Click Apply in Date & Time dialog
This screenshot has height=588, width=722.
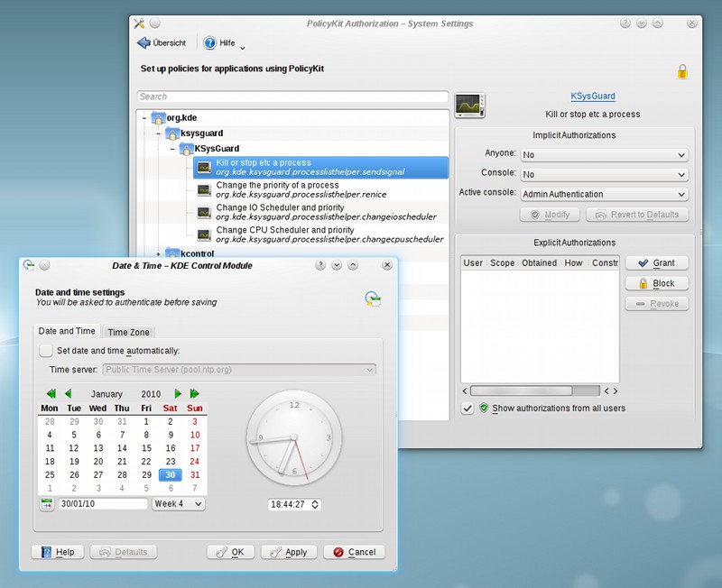point(289,552)
